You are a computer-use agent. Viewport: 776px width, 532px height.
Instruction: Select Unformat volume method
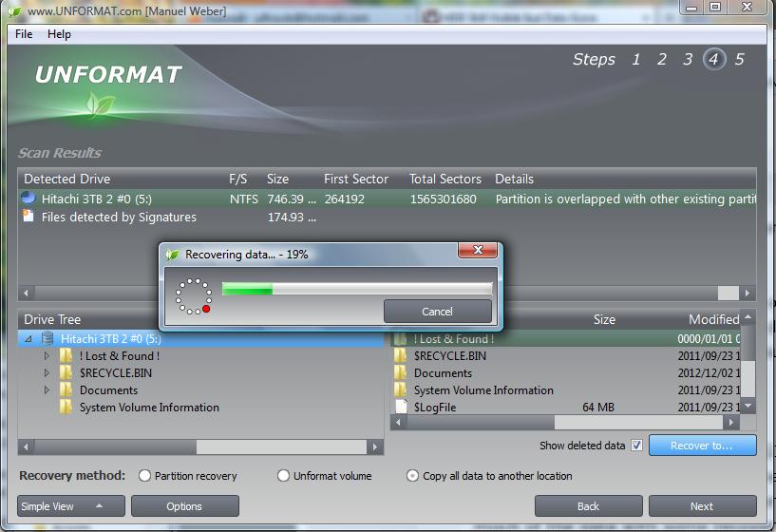click(283, 476)
